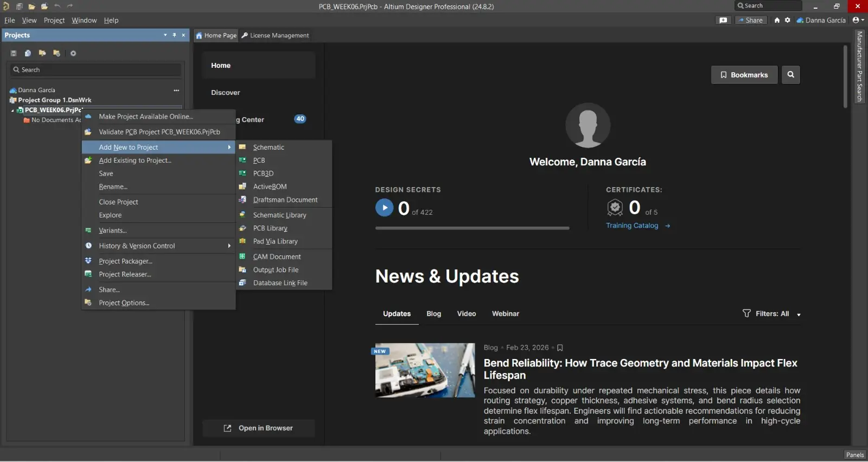Open a document using the title bar folder icon
The image size is (868, 462).
point(32,6)
